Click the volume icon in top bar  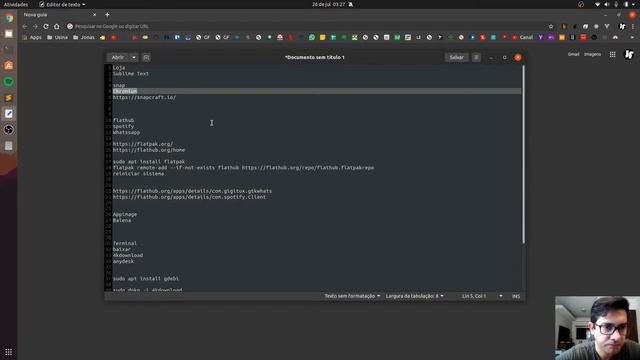pos(607,4)
